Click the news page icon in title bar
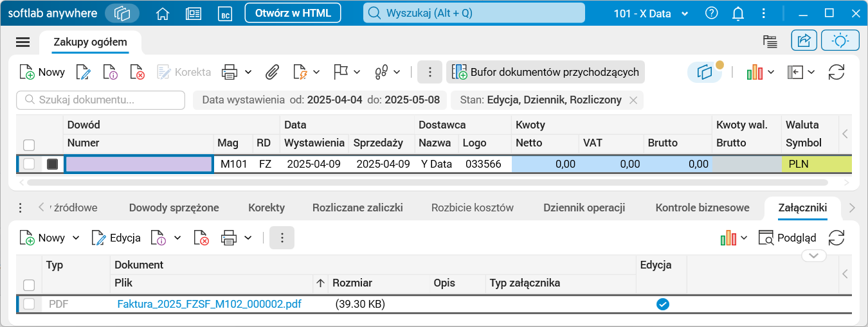868x327 pixels. tap(194, 13)
